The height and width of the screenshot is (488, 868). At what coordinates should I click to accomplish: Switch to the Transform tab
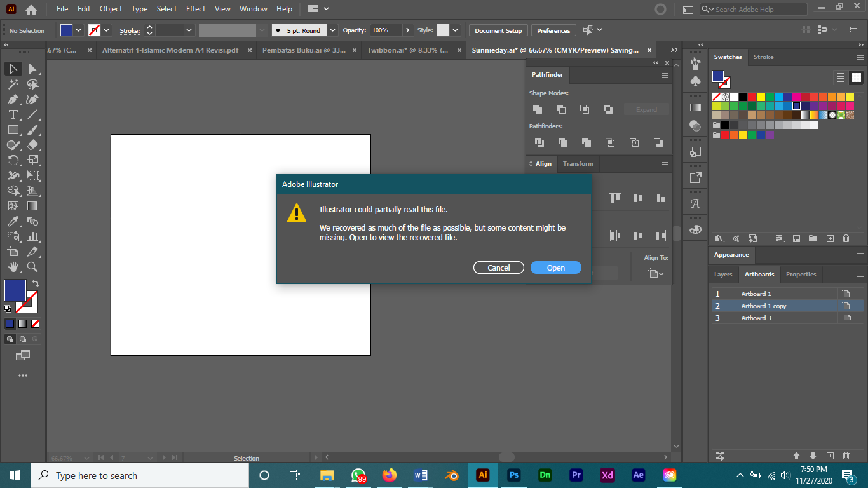coord(578,164)
